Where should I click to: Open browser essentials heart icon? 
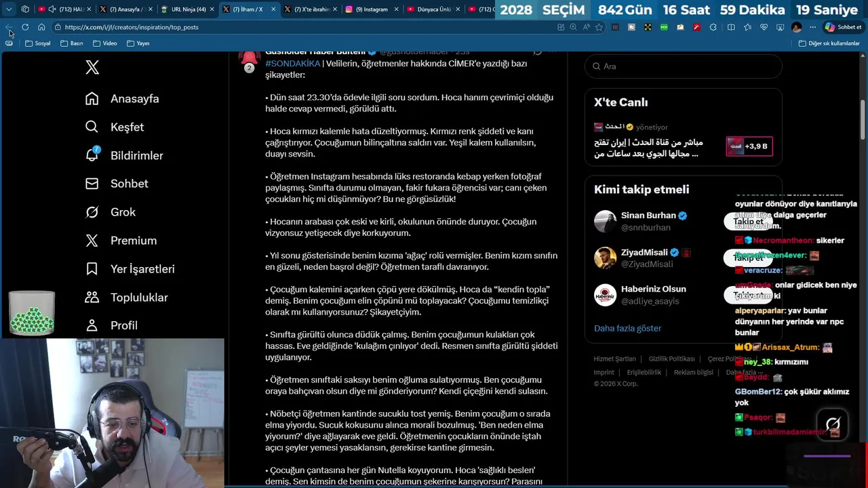pyautogui.click(x=764, y=27)
